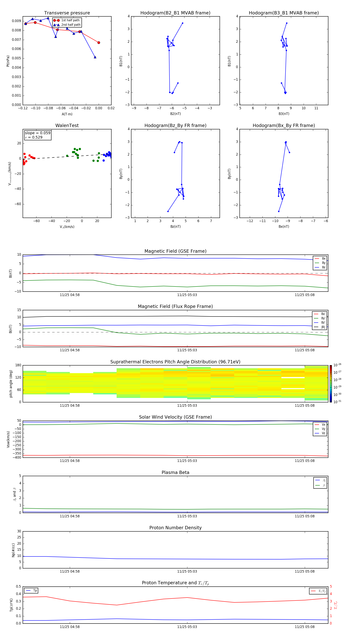Click the 'WalenTest' plot title
This screenshot has width=351, height=644.
[x=67, y=125]
